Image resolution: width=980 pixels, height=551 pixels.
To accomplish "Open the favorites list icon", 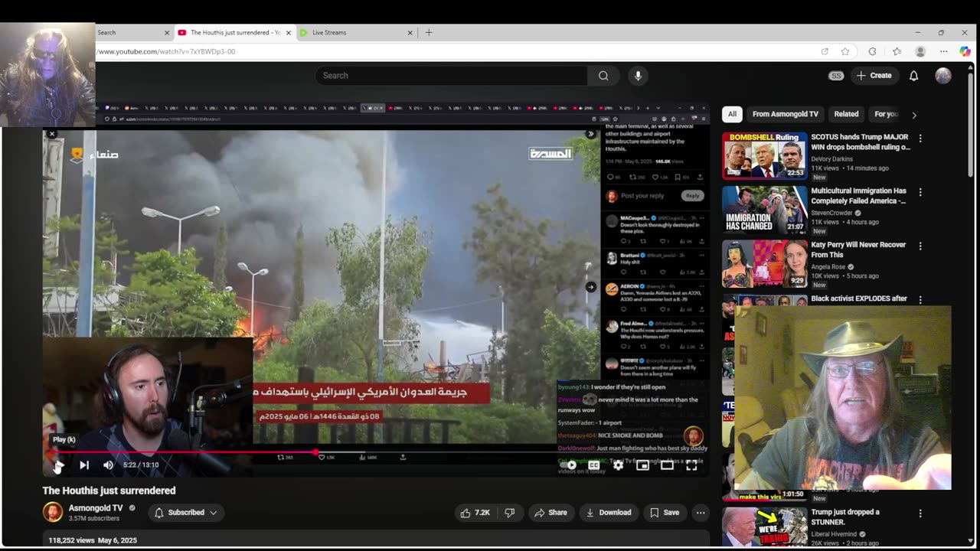I will point(897,51).
